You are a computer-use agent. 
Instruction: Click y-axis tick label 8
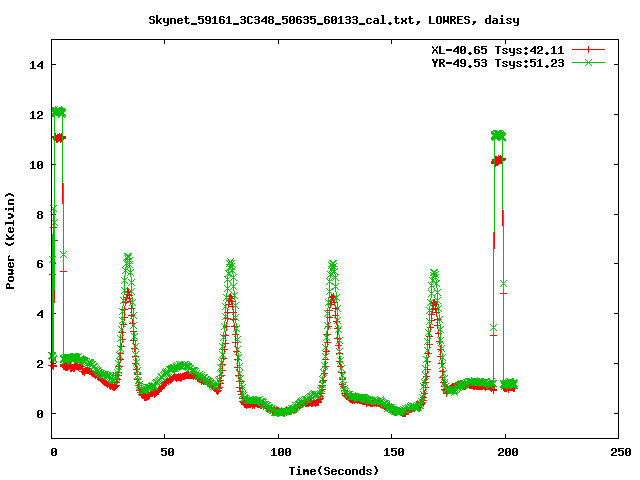[40, 215]
